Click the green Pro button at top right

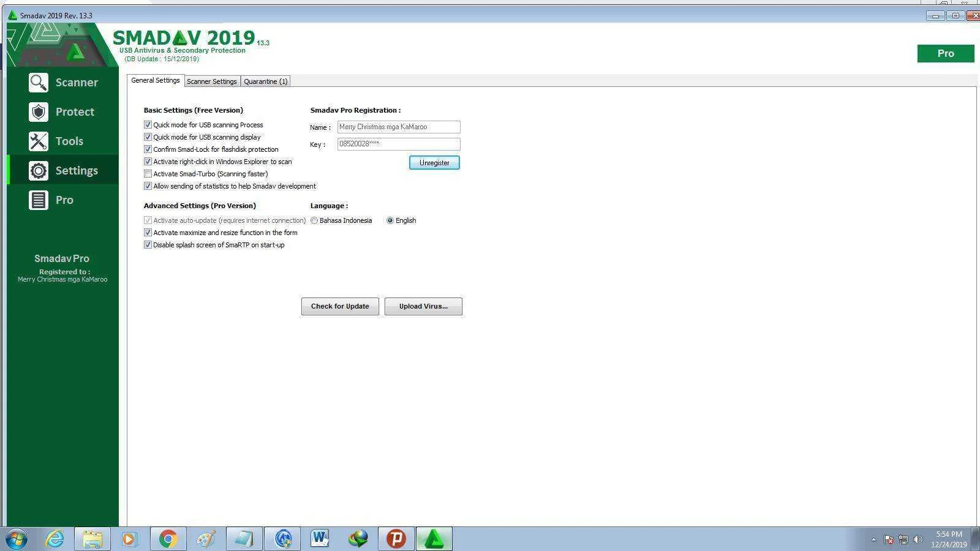tap(946, 54)
